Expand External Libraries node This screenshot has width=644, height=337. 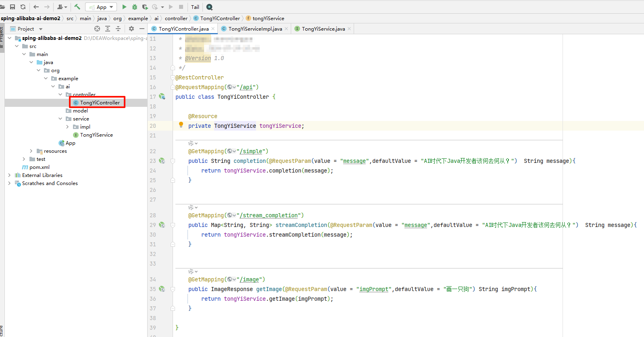(10, 175)
